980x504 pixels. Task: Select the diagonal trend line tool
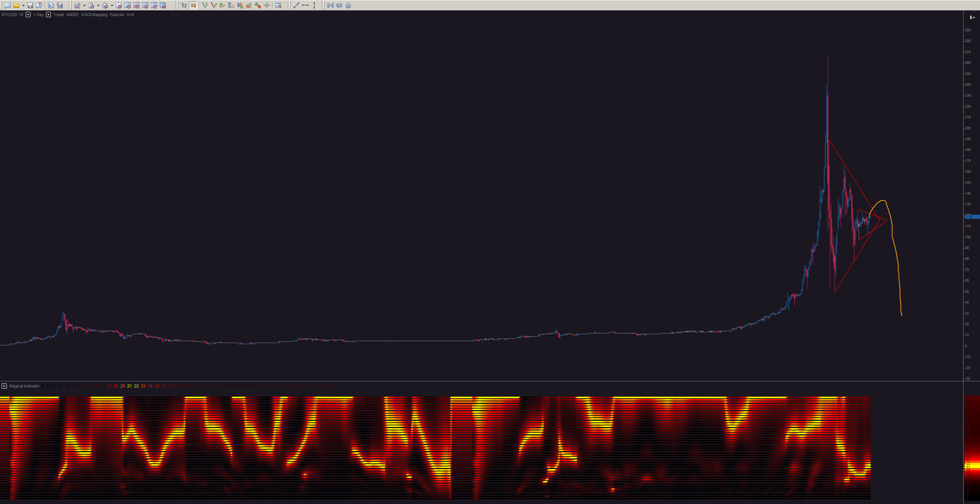(296, 5)
